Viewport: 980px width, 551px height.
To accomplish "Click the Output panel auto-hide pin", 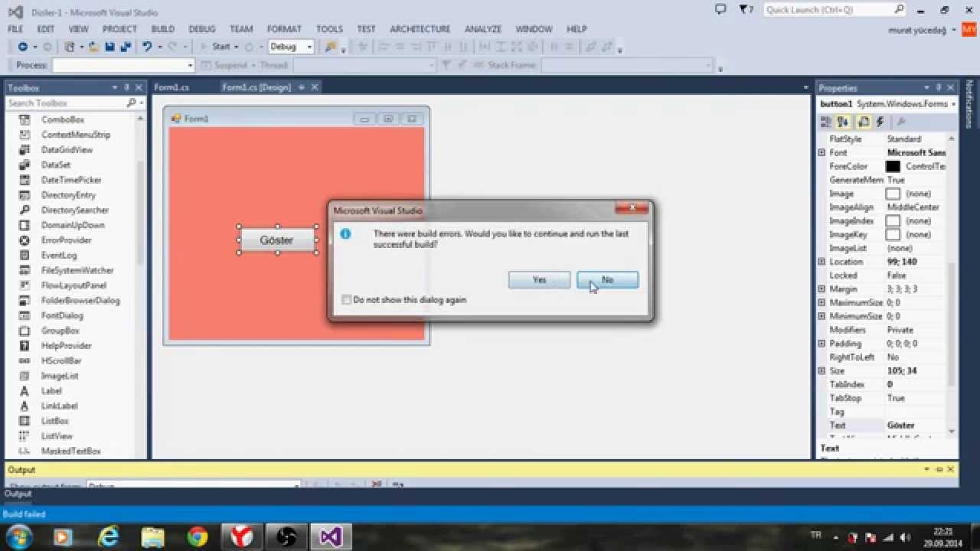I will coord(939,469).
